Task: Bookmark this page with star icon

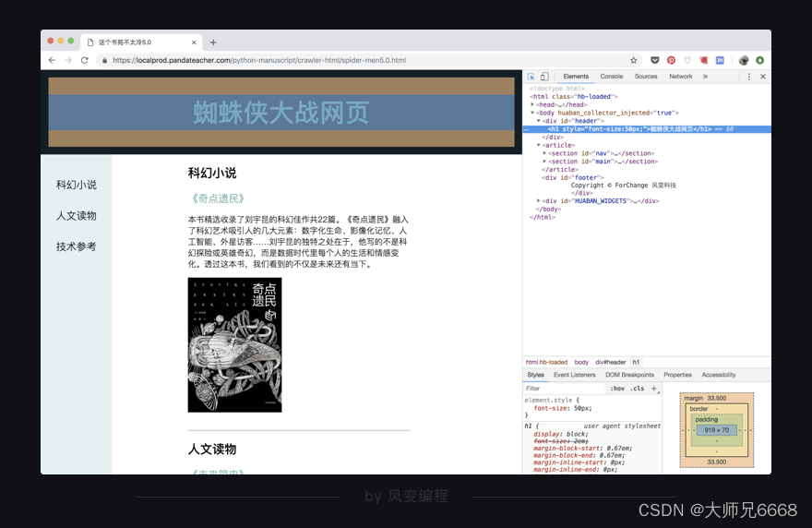Action: tap(633, 60)
